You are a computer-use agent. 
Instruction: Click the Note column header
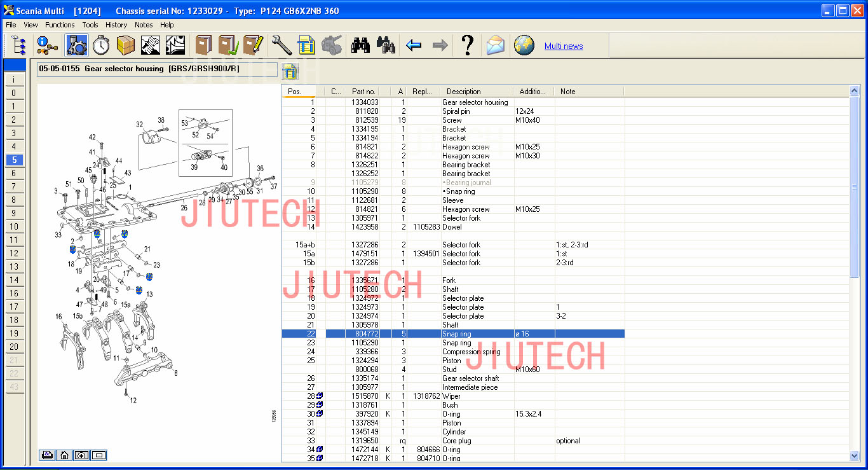pyautogui.click(x=589, y=92)
